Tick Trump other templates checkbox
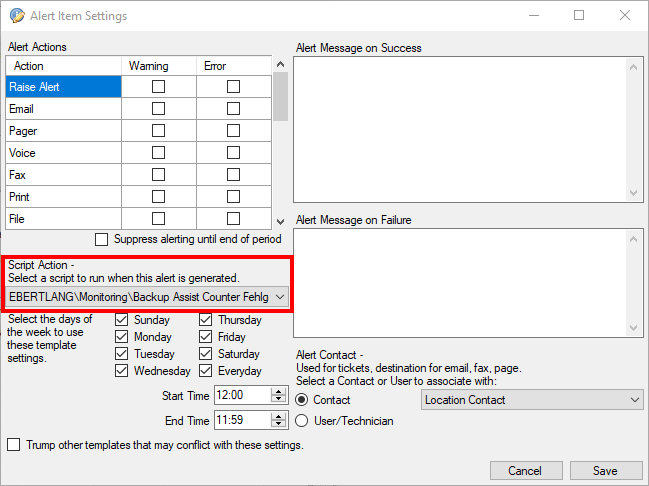 pos(14,445)
